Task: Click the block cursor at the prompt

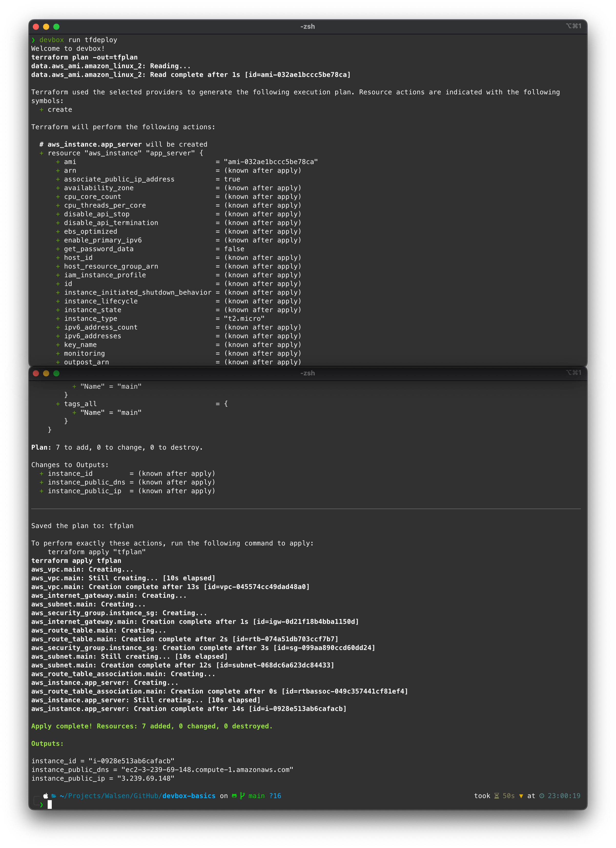Action: [x=50, y=805]
